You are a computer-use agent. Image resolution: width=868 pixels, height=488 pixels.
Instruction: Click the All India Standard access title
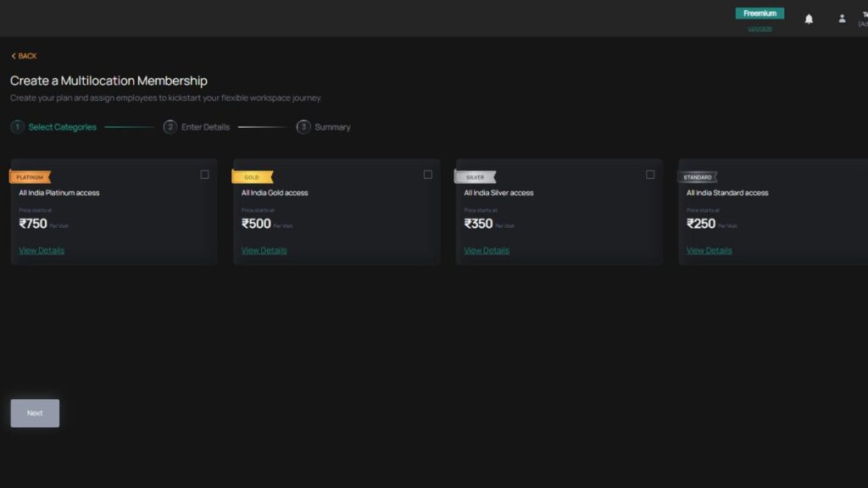pos(727,193)
